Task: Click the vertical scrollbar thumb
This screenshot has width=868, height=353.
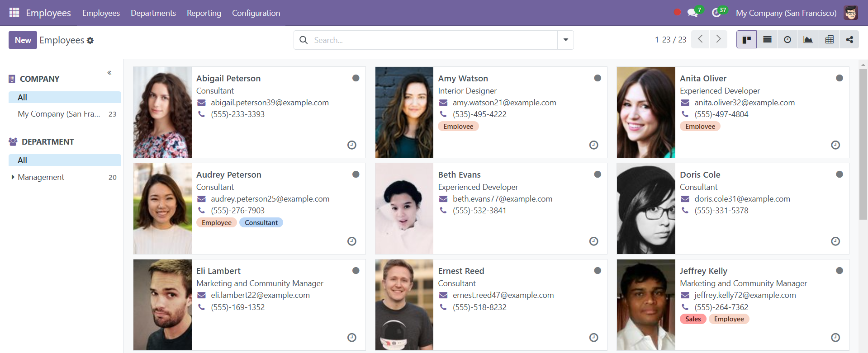Action: click(x=863, y=145)
